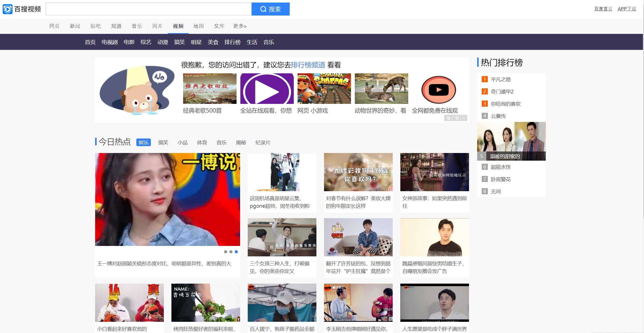The height and width of the screenshot is (333, 644).
Task: Switch to the 搞笑 hot topics tab
Action: (163, 143)
